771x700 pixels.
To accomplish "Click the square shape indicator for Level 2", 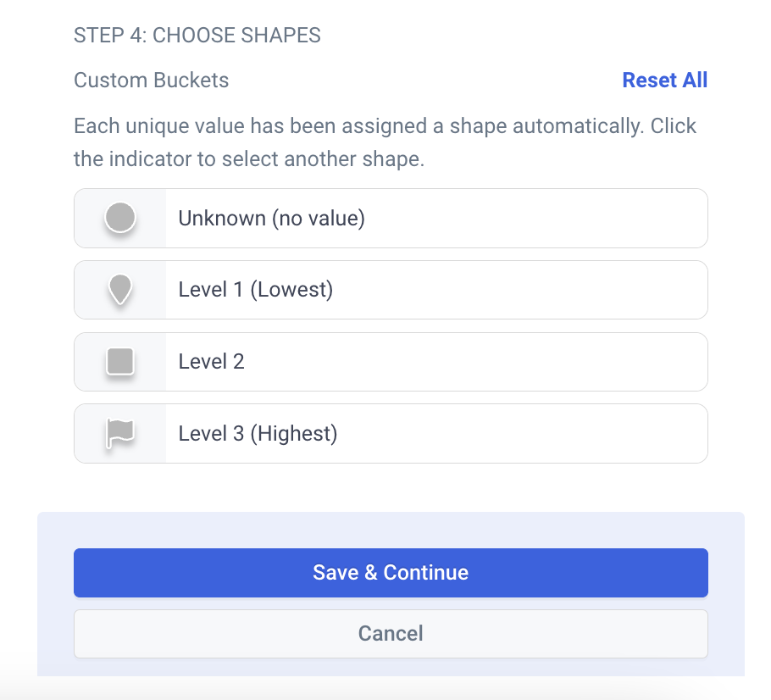I will [120, 362].
